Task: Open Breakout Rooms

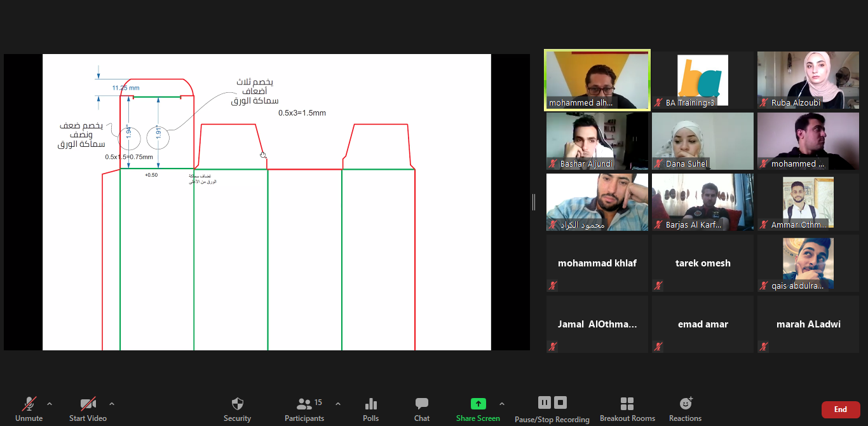Action: pos(627,404)
